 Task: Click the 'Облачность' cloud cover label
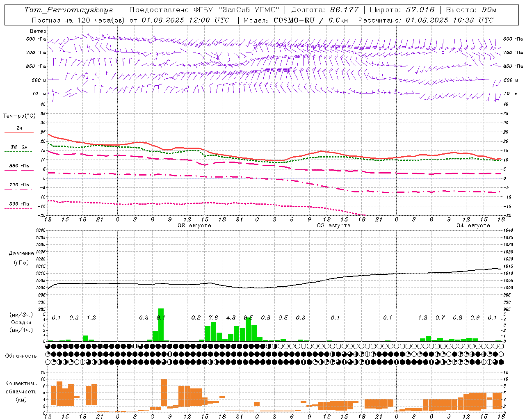(21, 356)
